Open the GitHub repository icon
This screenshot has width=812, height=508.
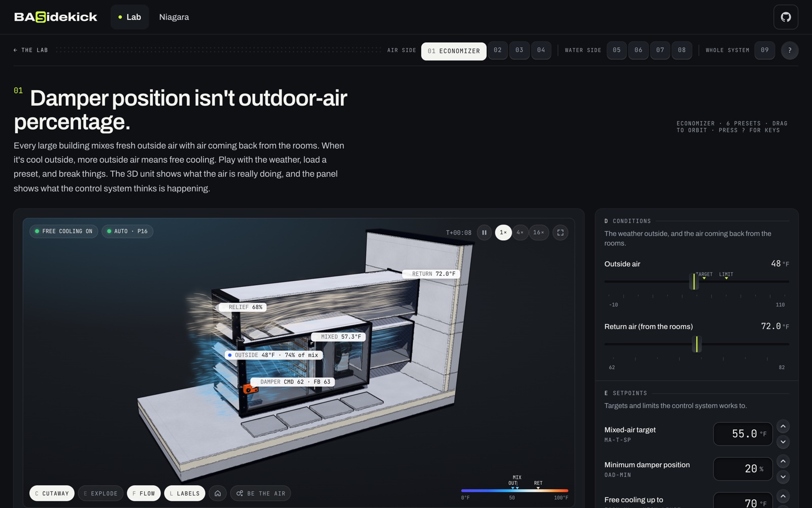tap(786, 17)
